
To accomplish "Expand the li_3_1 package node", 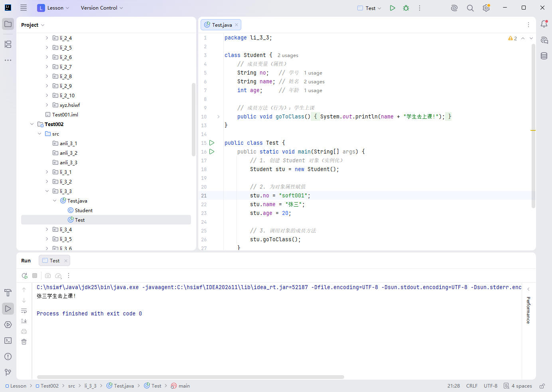I will pos(47,172).
